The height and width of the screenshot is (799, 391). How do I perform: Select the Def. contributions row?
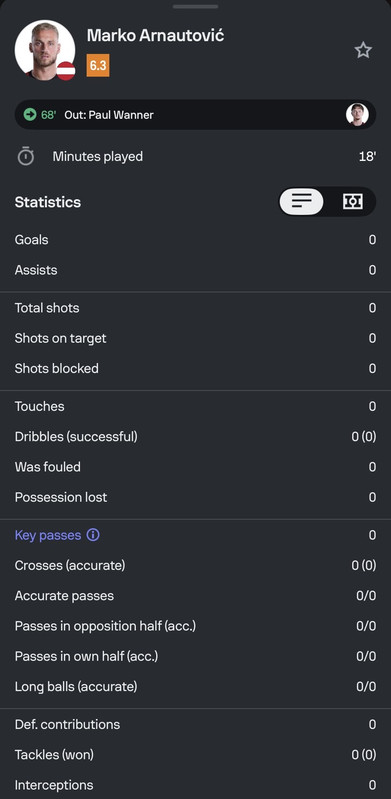(195, 724)
